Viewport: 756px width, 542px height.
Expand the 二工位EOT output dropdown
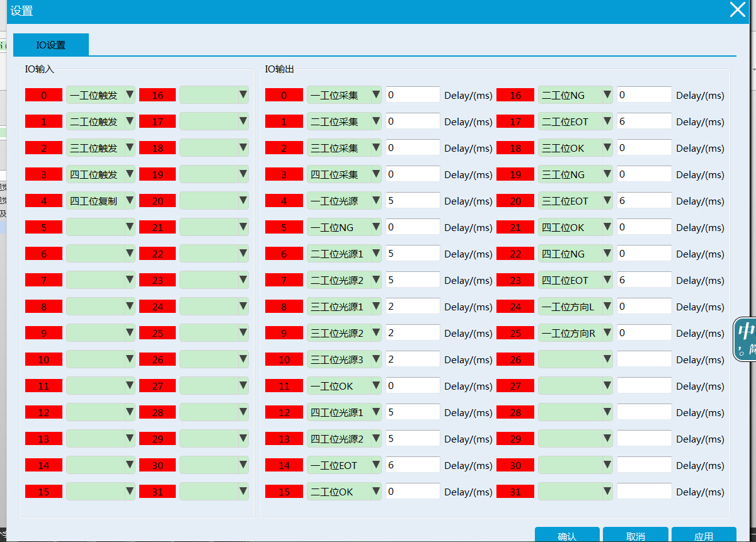[575, 121]
